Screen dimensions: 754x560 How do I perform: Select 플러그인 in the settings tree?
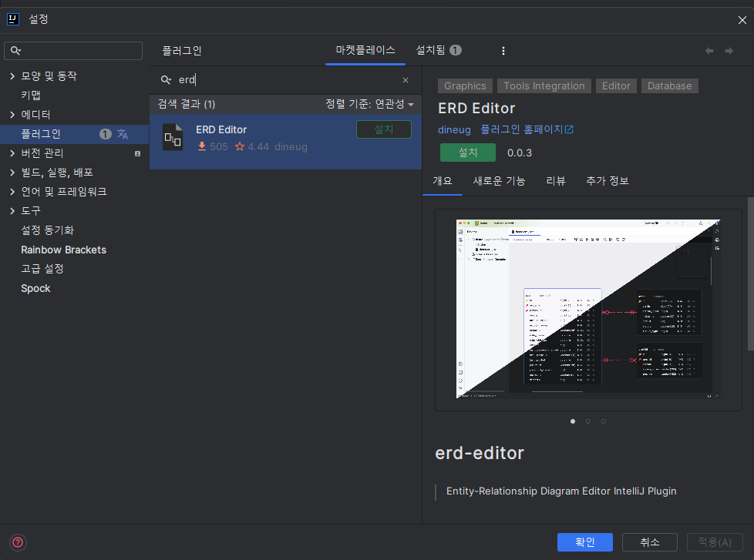tap(74, 134)
